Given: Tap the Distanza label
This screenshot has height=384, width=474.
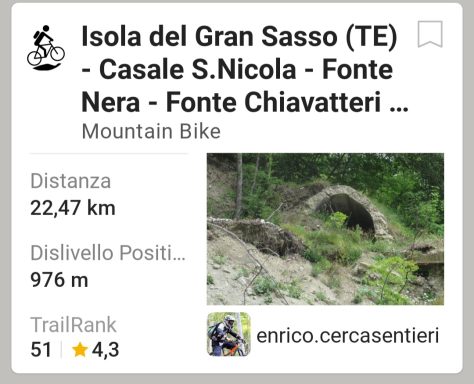Looking at the screenshot, I should pyautogui.click(x=71, y=181).
